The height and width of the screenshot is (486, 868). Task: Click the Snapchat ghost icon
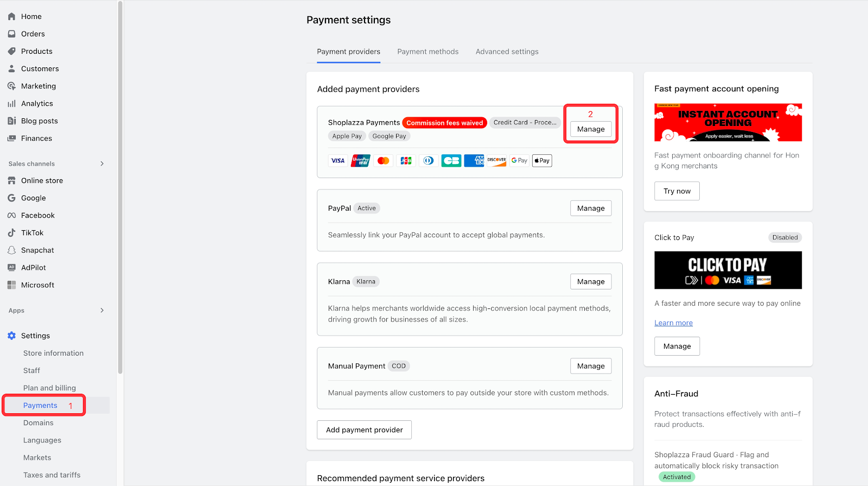click(x=11, y=250)
